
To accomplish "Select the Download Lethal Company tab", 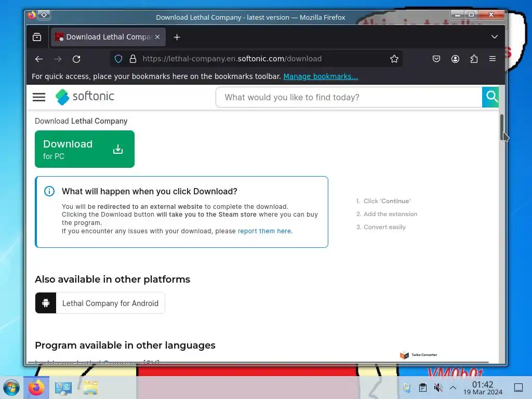I will tap(108, 37).
